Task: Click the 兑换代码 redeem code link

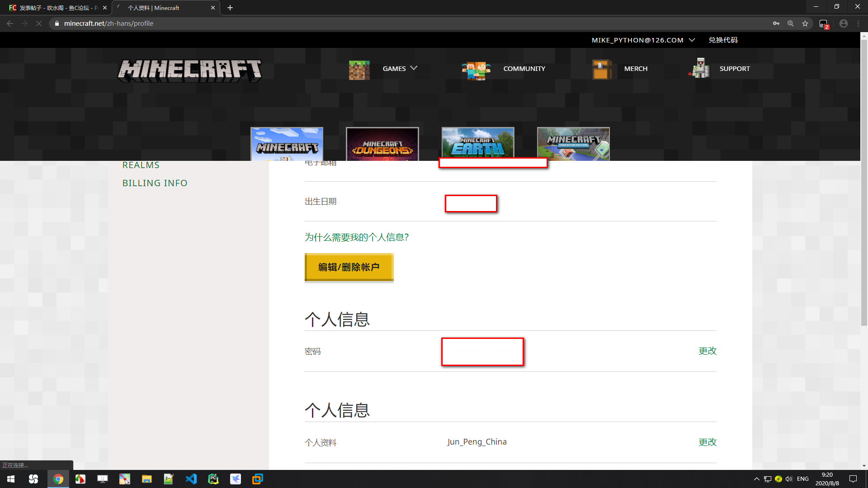Action: pyautogui.click(x=723, y=40)
